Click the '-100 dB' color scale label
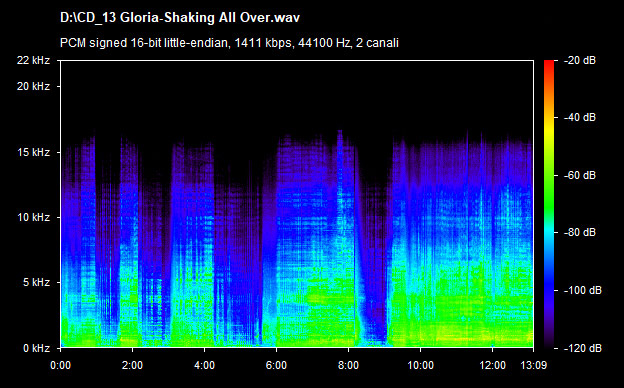 click(x=583, y=291)
